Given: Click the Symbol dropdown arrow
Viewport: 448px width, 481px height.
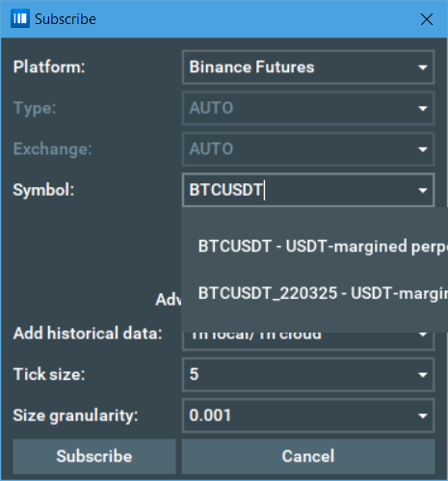Looking at the screenshot, I should (x=423, y=190).
